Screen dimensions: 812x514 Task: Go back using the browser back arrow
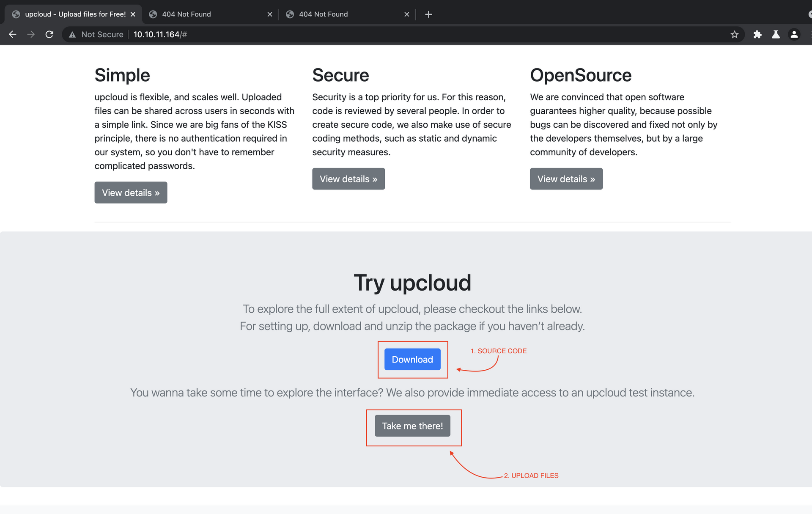(x=13, y=34)
